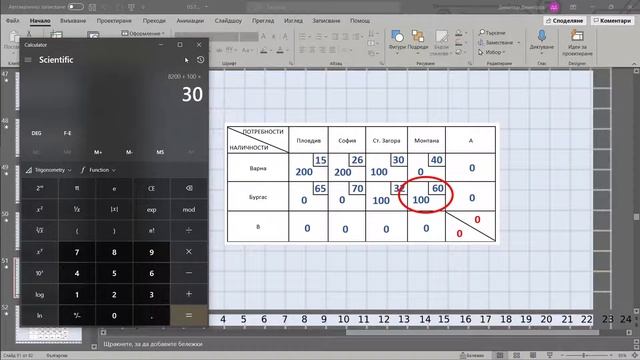The image size is (640, 360).
Task: Toggle 2nd function key in Calculator
Action: (x=40, y=188)
